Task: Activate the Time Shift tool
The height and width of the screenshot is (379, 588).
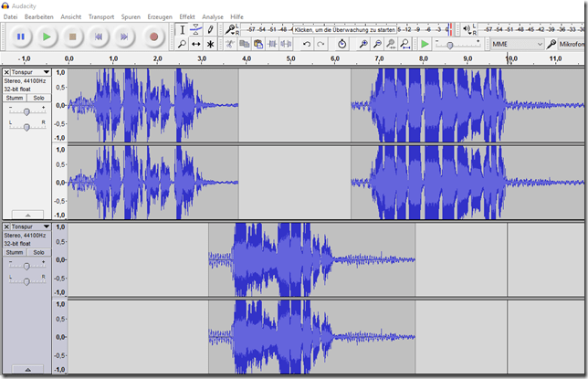Action: click(196, 44)
